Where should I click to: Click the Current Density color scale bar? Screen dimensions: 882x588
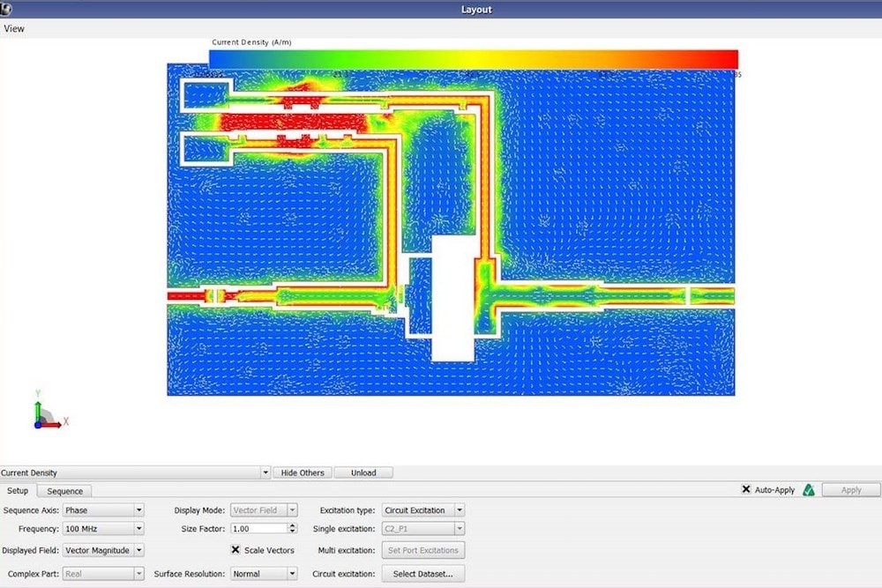(474, 55)
